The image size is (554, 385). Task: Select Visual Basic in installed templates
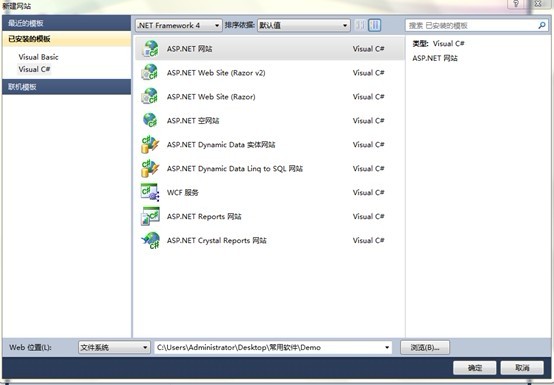coord(38,57)
